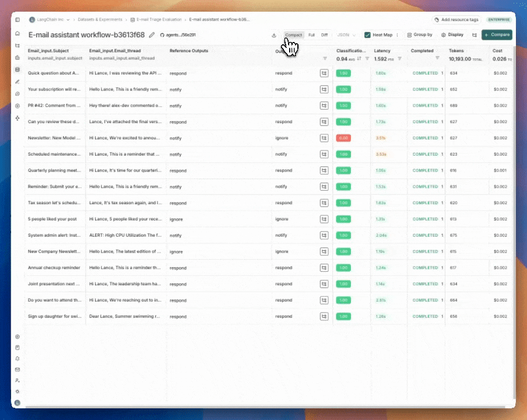Screen dimensions: 527x420
Task: Click the '$0.001' cost in Quarterly planning row
Action: click(500, 170)
